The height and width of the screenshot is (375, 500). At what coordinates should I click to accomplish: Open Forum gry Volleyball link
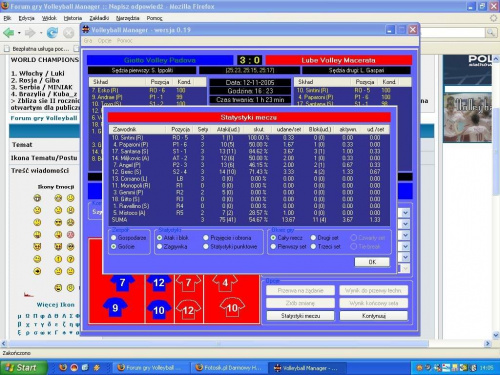(44, 118)
